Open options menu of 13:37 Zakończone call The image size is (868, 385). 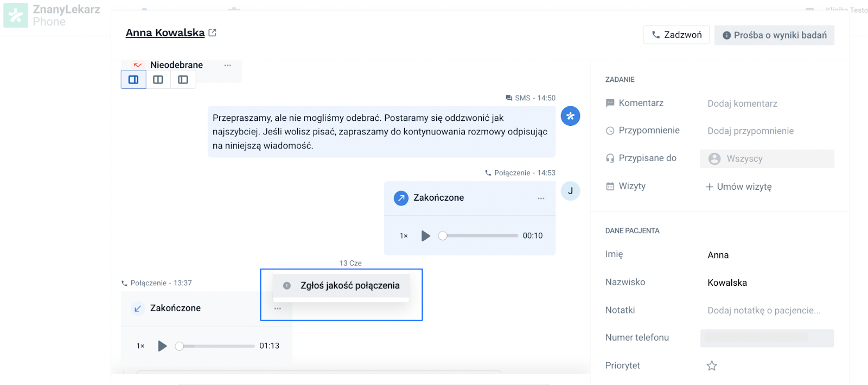[x=278, y=309]
